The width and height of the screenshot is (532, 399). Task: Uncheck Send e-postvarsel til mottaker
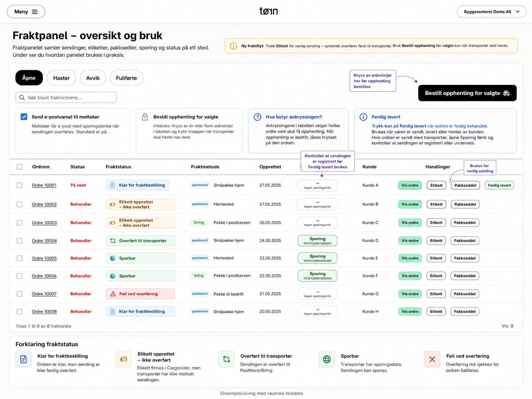[x=24, y=117]
